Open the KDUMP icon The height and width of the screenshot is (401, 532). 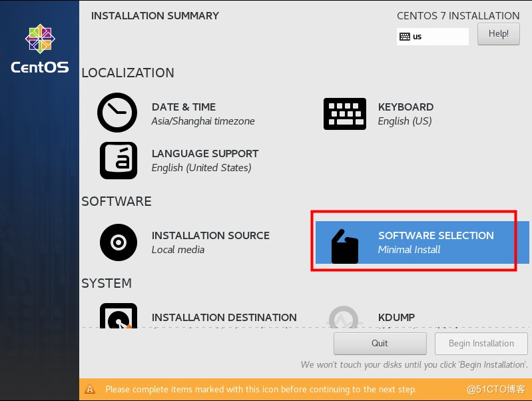(x=344, y=317)
